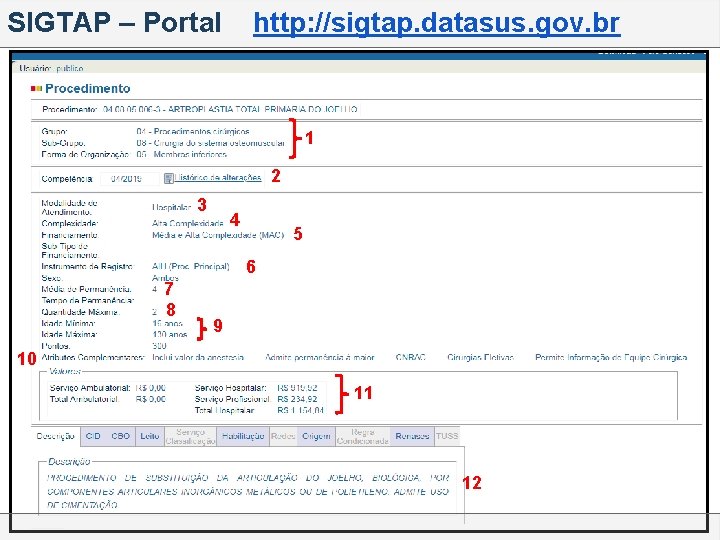This screenshot has width=720, height=540.
Task: Open Histórico de alterações link
Action: tap(218, 178)
